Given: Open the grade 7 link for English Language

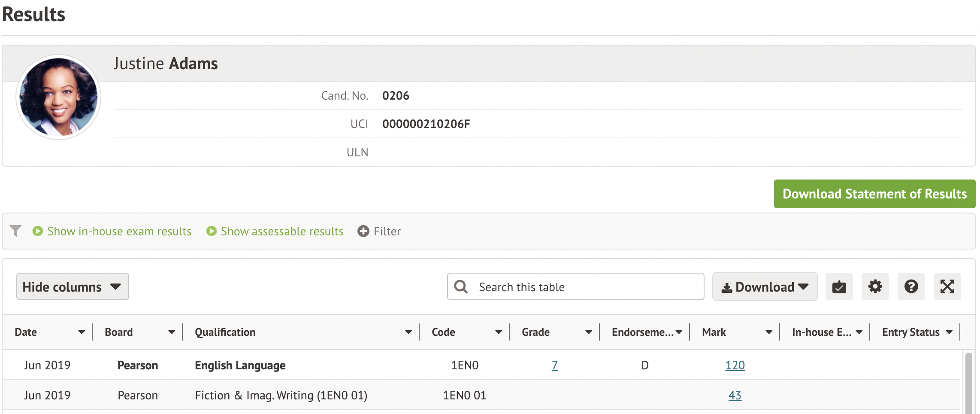Looking at the screenshot, I should pyautogui.click(x=554, y=365).
